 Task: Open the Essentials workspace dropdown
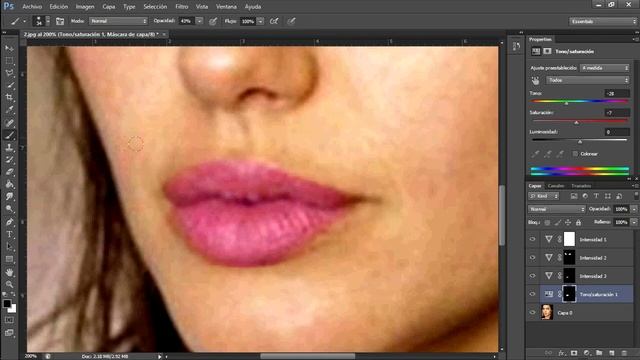pyautogui.click(x=603, y=21)
